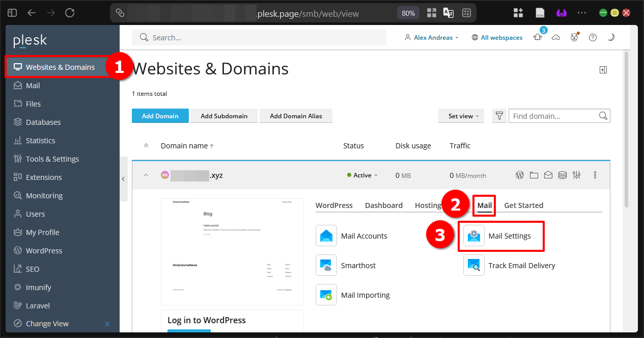Image resolution: width=644 pixels, height=338 pixels.
Task: Click the mail envelope icon in domain row
Action: click(548, 175)
